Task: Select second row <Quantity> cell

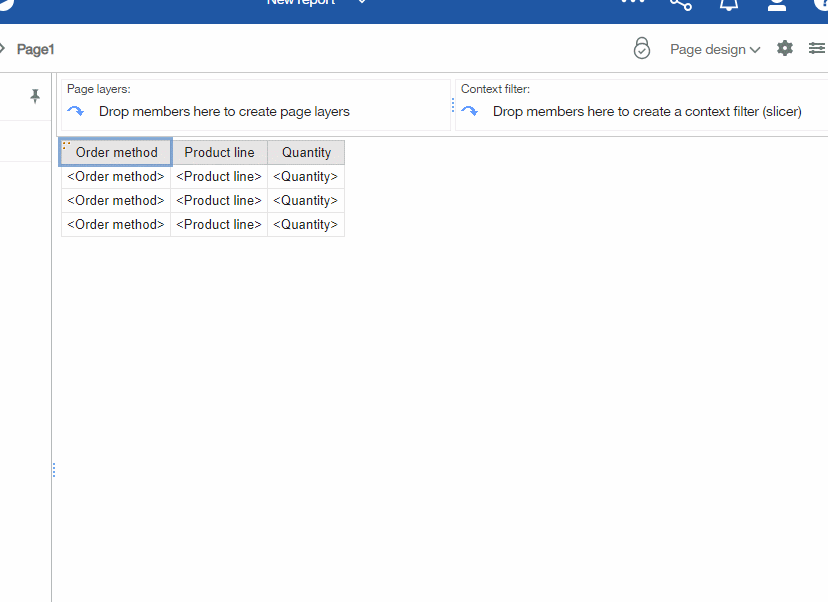Action: (x=306, y=201)
